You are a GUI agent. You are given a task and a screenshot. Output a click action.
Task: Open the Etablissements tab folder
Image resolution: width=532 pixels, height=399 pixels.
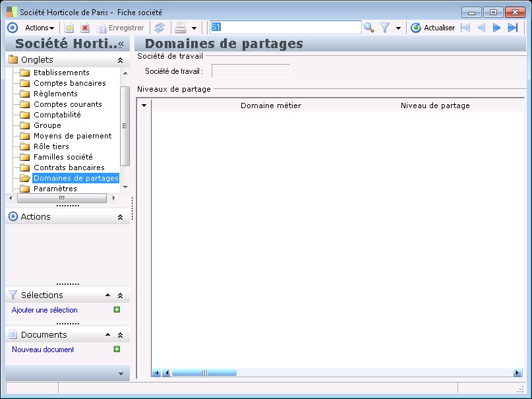pyautogui.click(x=61, y=73)
